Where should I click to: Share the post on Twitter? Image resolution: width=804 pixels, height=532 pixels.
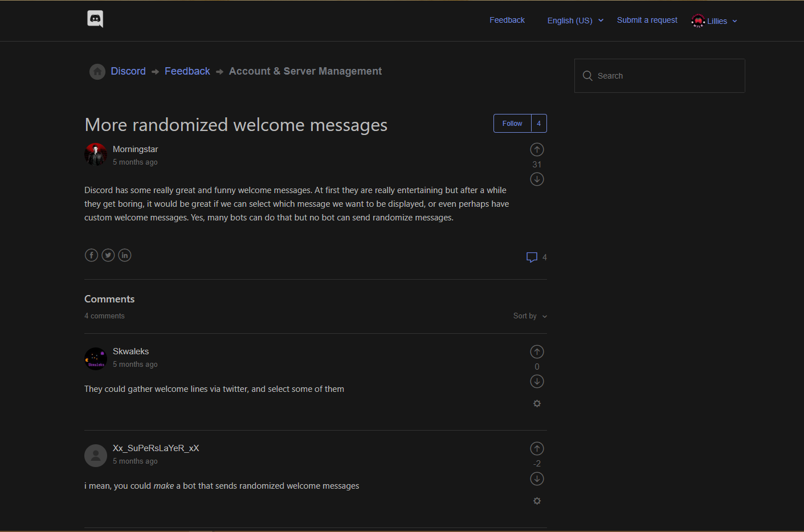click(108, 255)
